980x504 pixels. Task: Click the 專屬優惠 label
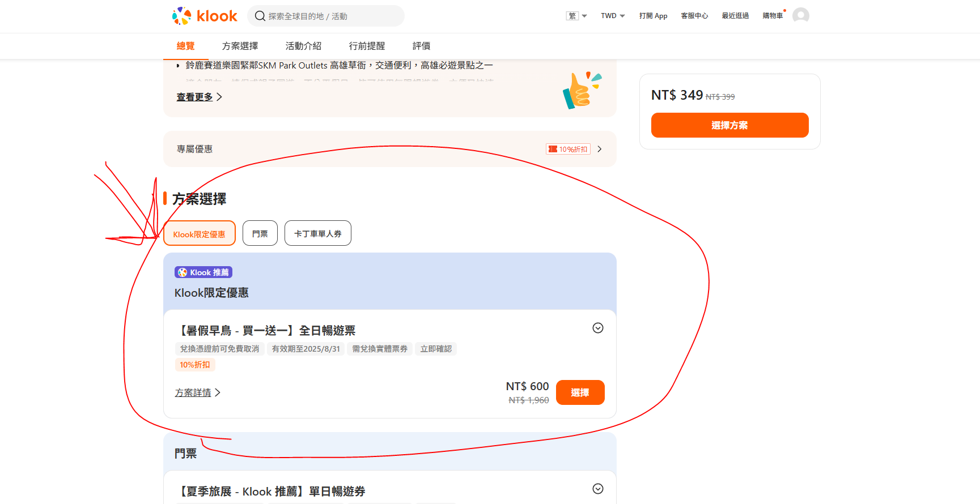(x=194, y=149)
